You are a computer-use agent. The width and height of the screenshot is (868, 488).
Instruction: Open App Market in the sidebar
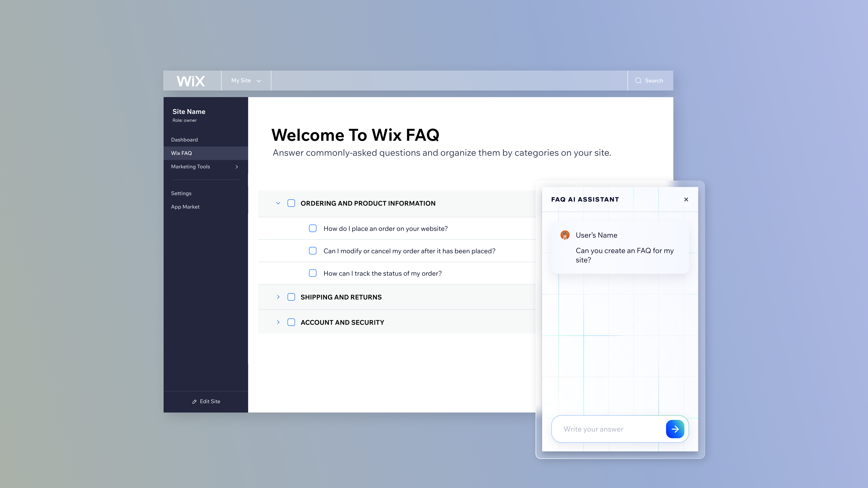tap(205, 207)
